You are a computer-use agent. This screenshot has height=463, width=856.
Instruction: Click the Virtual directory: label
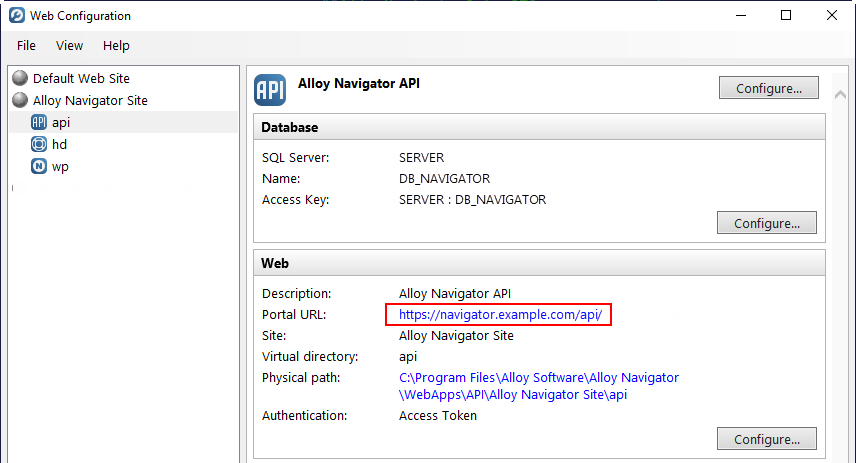[x=310, y=357]
